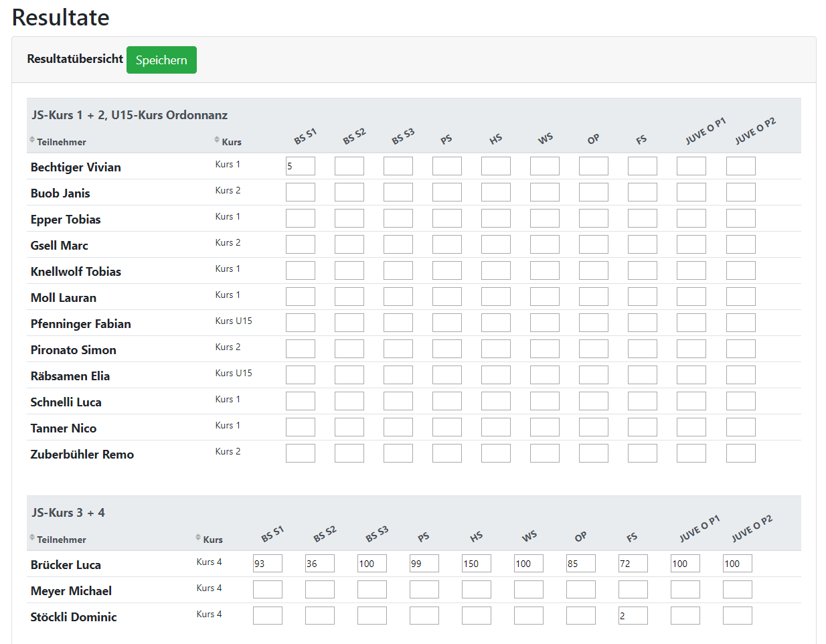Click PS field for Epper Tobias
The width and height of the screenshot is (826, 644).
[x=447, y=218]
